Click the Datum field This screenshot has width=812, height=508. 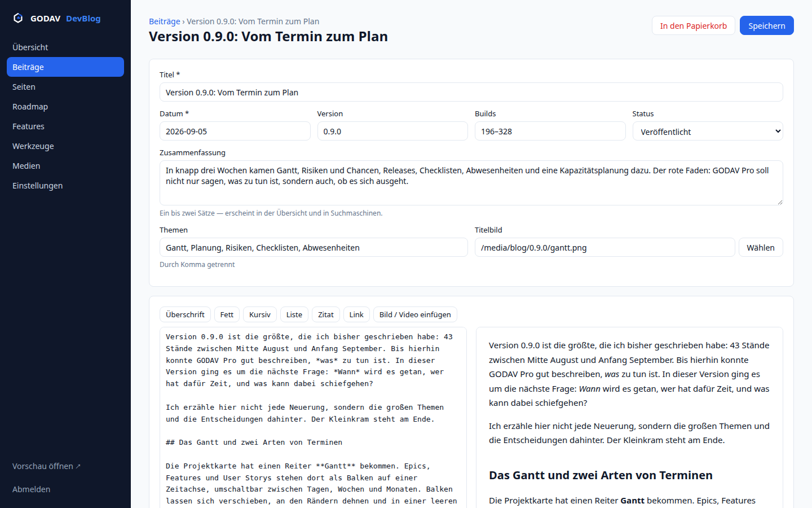pyautogui.click(x=235, y=131)
